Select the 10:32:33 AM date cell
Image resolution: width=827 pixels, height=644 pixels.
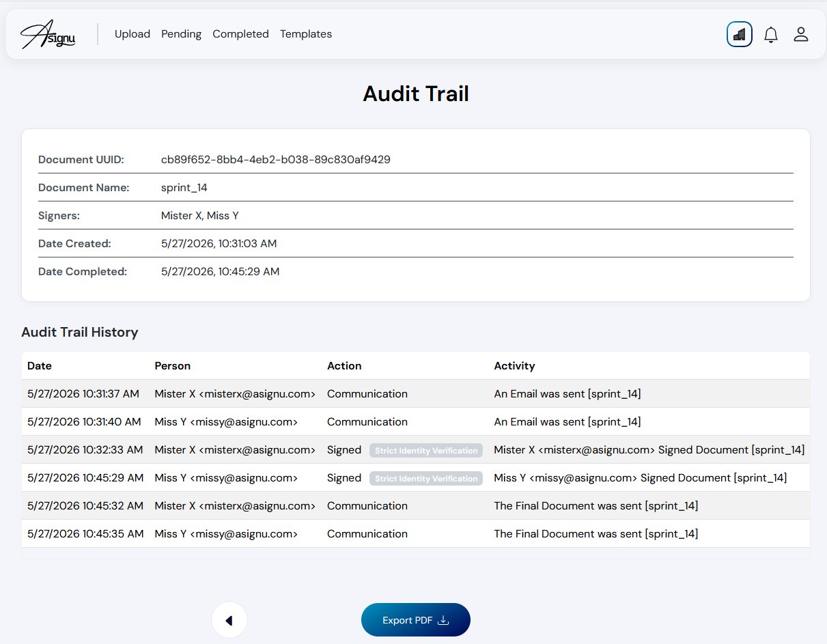click(x=85, y=449)
